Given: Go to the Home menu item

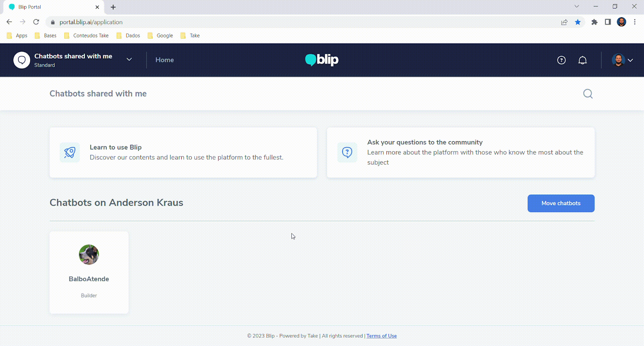Looking at the screenshot, I should click(165, 60).
